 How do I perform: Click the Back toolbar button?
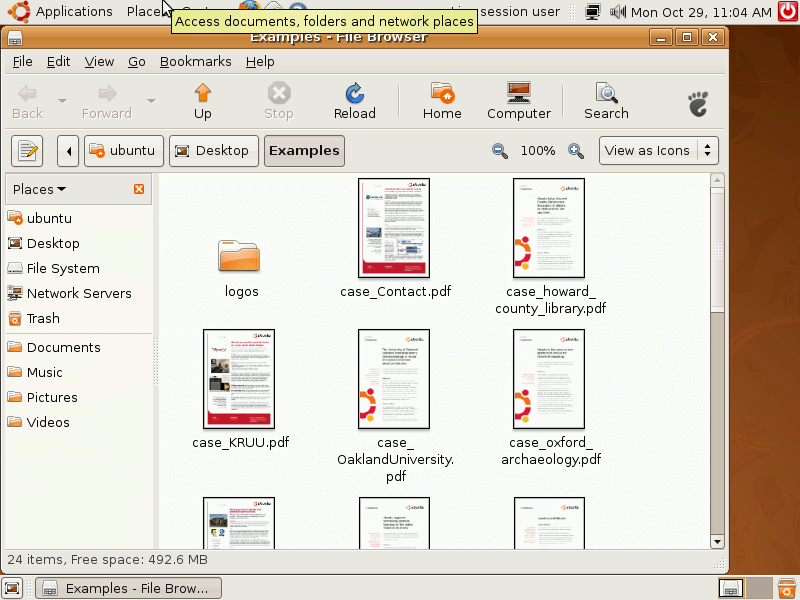[x=28, y=102]
